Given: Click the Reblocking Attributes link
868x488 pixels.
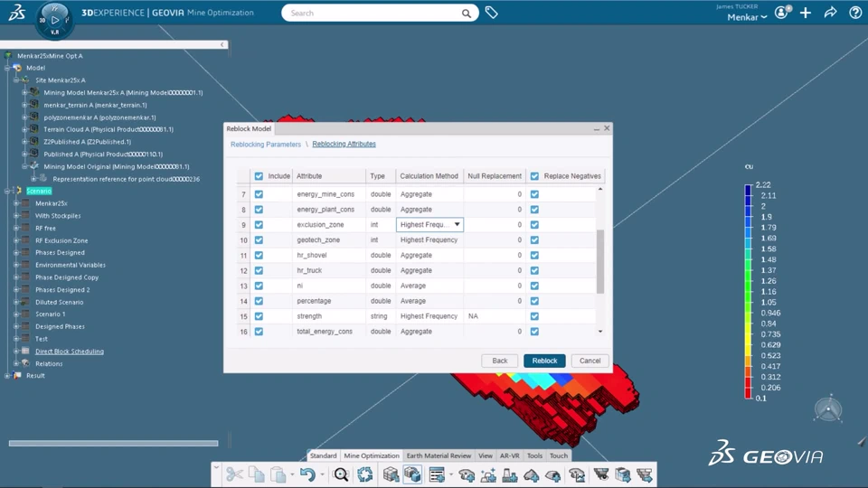Looking at the screenshot, I should [x=344, y=144].
